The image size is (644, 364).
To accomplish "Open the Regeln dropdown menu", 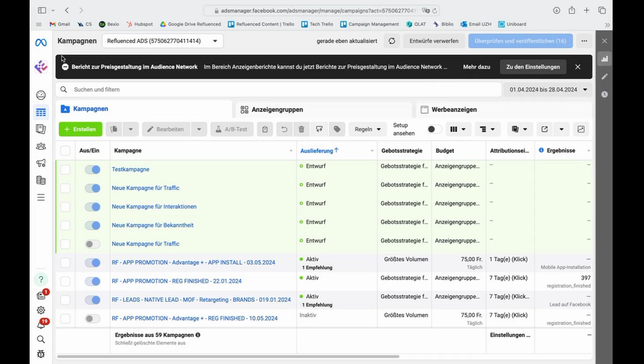I will 367,129.
